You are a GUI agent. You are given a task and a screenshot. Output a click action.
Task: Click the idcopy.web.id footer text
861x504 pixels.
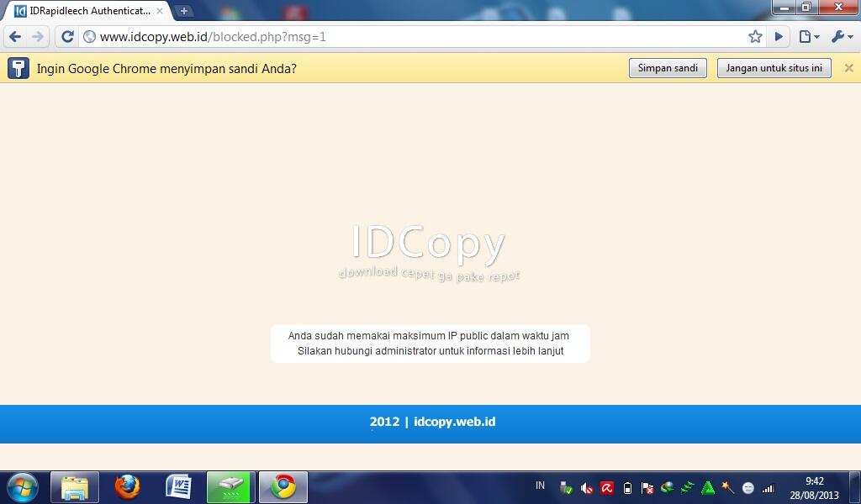(455, 422)
